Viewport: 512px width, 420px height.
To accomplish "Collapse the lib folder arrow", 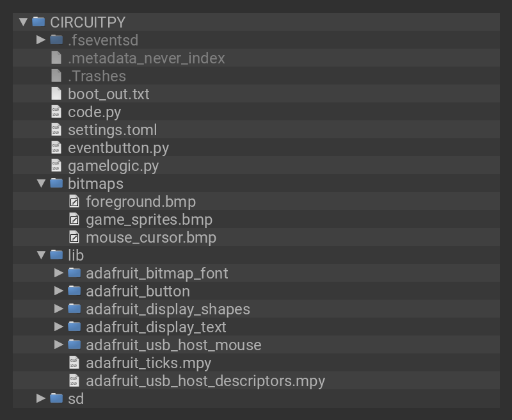I will [41, 255].
